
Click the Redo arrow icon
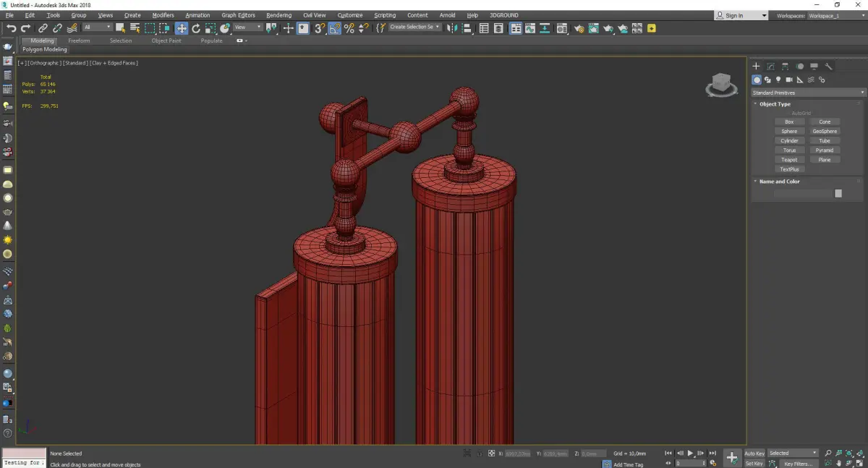(26, 28)
